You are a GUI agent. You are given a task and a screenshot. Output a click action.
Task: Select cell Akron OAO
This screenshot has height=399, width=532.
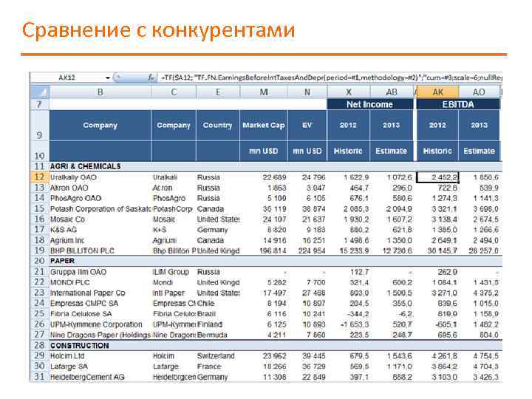point(100,188)
